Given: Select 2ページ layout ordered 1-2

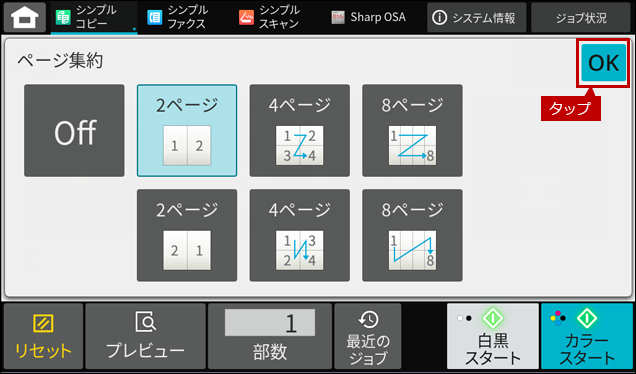Looking at the screenshot, I should tap(187, 131).
